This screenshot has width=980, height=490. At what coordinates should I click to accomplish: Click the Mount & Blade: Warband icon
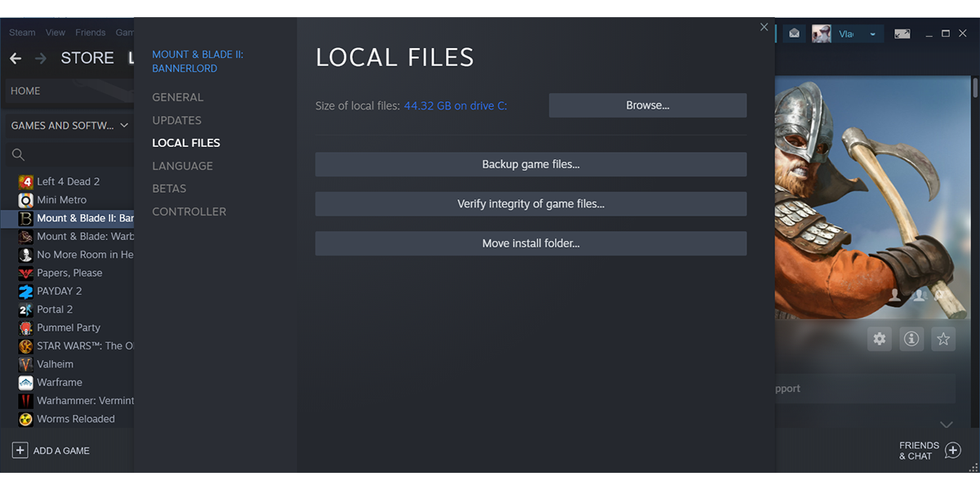[x=25, y=236]
